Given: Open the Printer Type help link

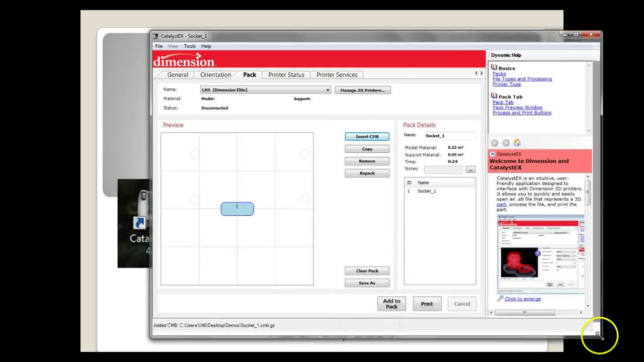Looking at the screenshot, I should pos(507,84).
